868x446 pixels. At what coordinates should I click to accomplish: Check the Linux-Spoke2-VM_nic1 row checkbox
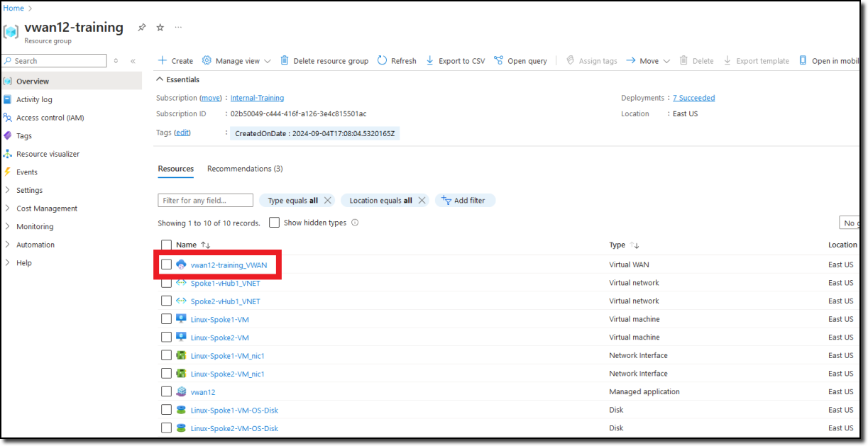(x=166, y=374)
